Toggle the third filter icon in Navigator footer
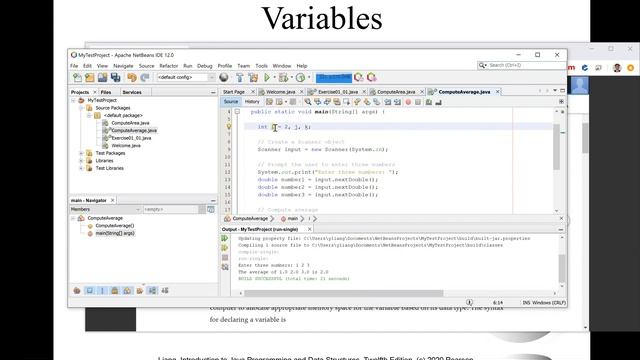Viewport: 640px width, 360px height. [x=102, y=291]
